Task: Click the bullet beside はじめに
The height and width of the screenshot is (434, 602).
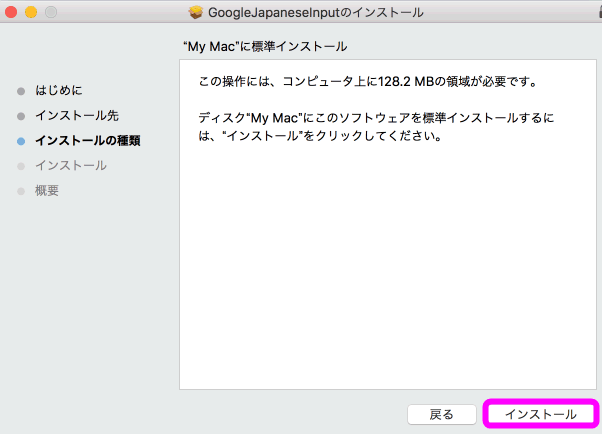Action: point(21,91)
